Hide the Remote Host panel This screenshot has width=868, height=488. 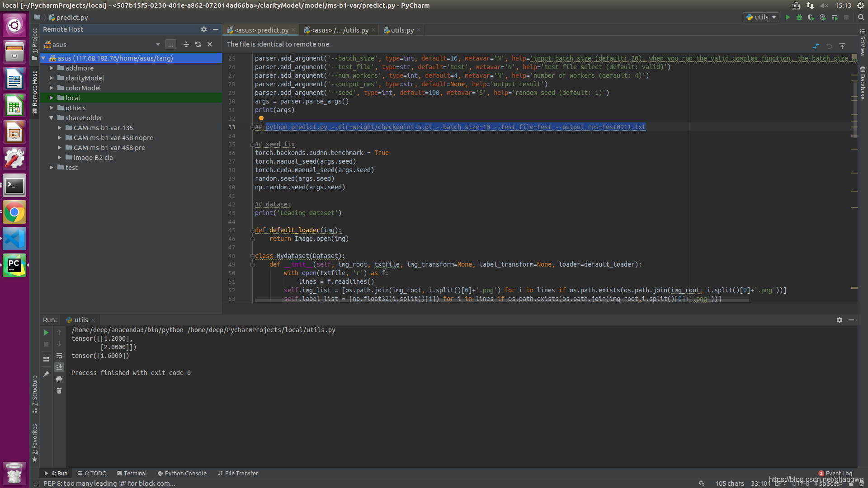point(216,29)
